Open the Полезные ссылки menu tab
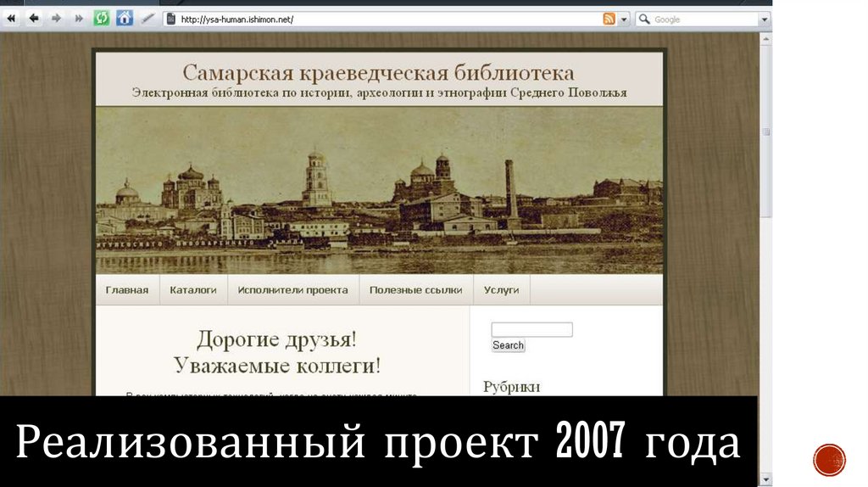Screen dimensions: 868x487 415,290
